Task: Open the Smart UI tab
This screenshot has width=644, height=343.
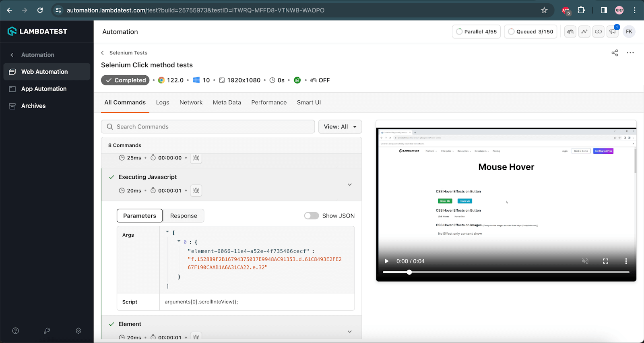Action: [309, 102]
